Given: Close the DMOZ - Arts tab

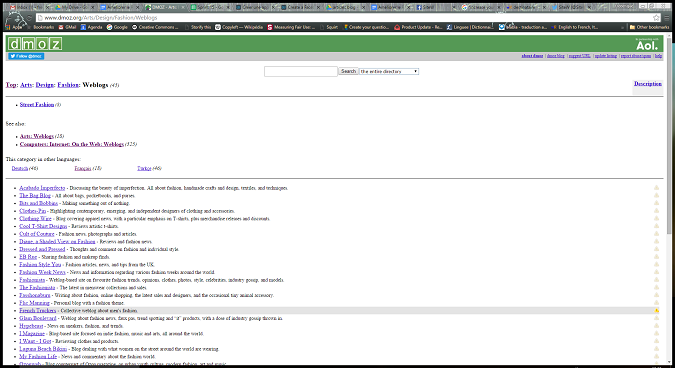Looking at the screenshot, I should 182,7.
